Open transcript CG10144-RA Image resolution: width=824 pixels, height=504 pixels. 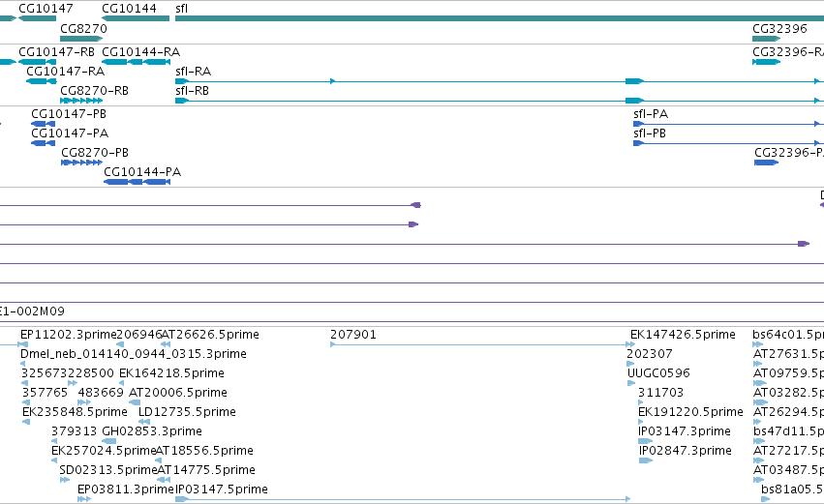point(140,52)
